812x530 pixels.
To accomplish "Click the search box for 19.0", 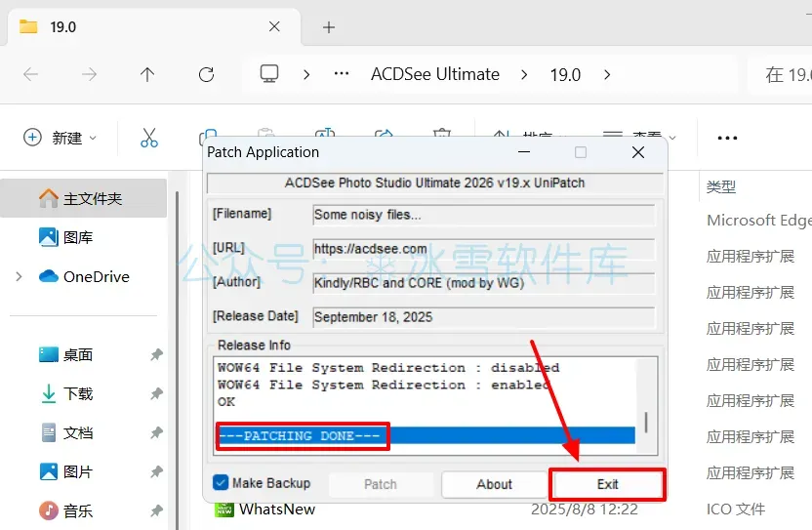I will coord(780,74).
